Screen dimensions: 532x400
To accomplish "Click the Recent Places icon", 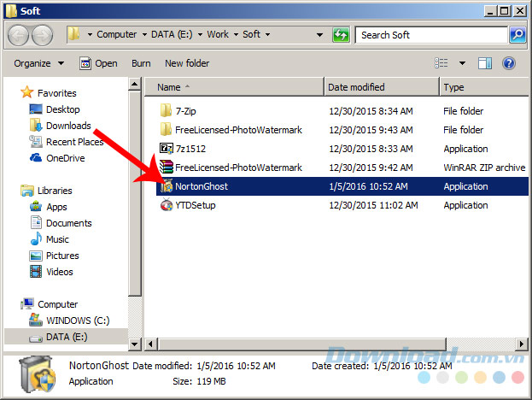I will (x=36, y=141).
